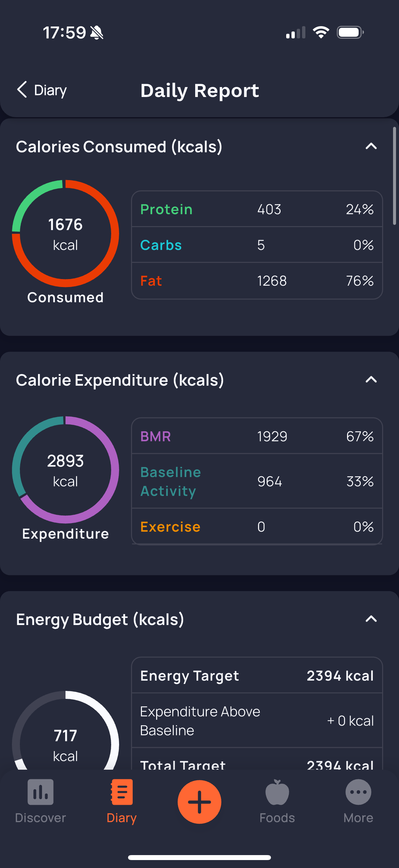Click the vertical scrollbar indicator
Screen dimensions: 399x868
[x=394, y=176]
